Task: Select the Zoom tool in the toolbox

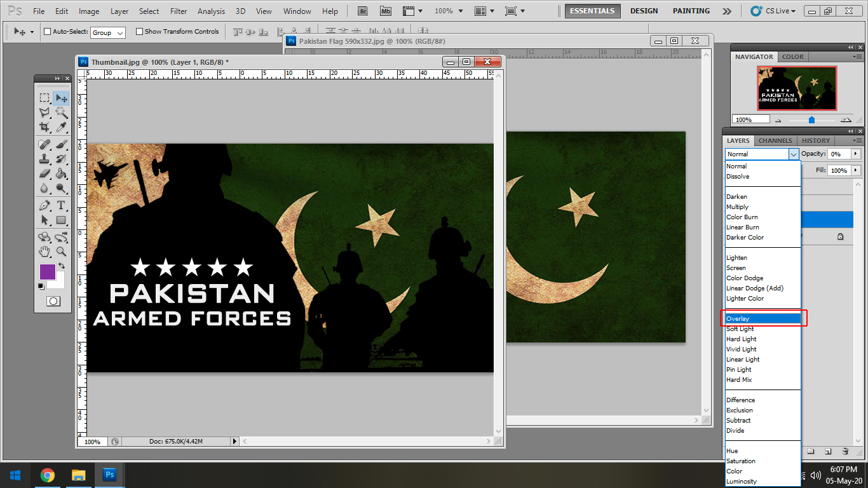Action: click(62, 252)
